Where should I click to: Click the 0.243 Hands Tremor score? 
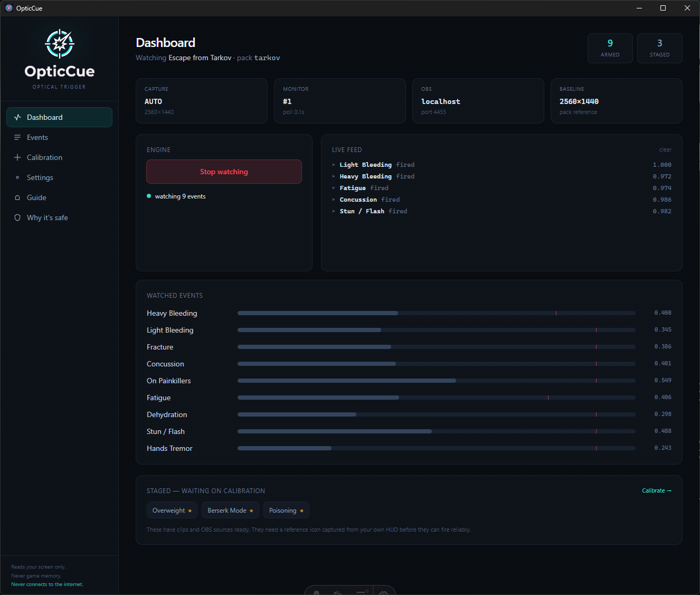pos(663,448)
